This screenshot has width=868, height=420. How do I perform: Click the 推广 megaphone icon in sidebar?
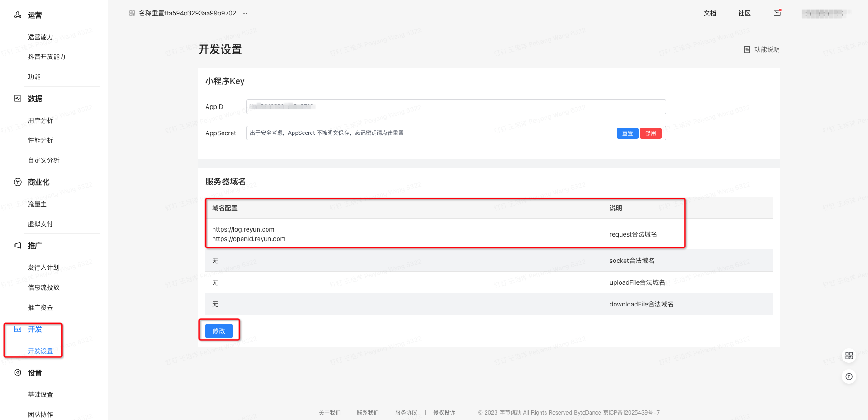pos(18,246)
